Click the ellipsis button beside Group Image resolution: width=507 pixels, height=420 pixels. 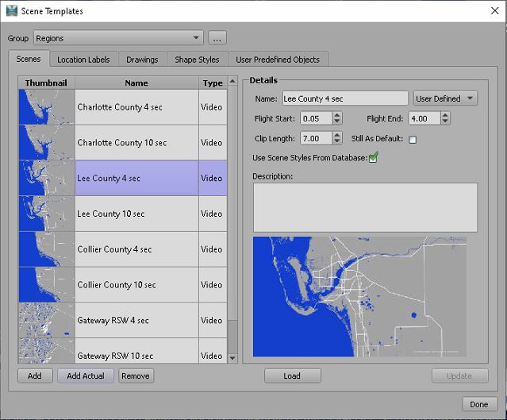click(217, 38)
